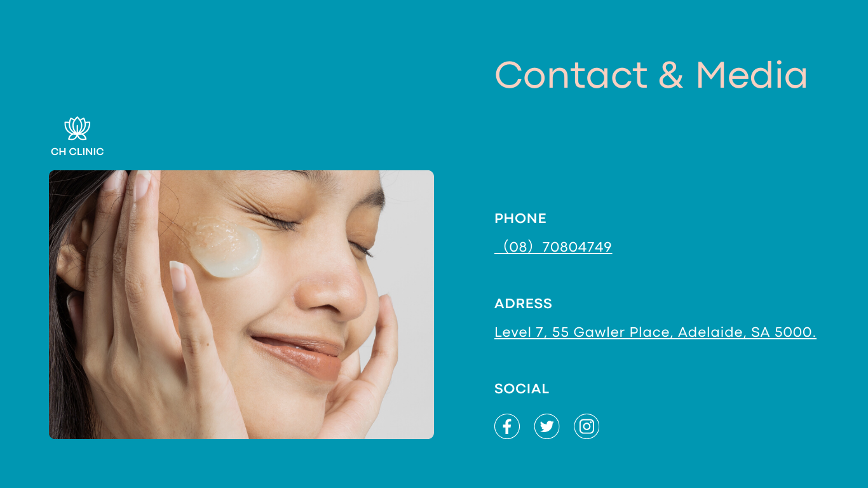
Task: Select the PHONE section label
Action: coord(520,219)
